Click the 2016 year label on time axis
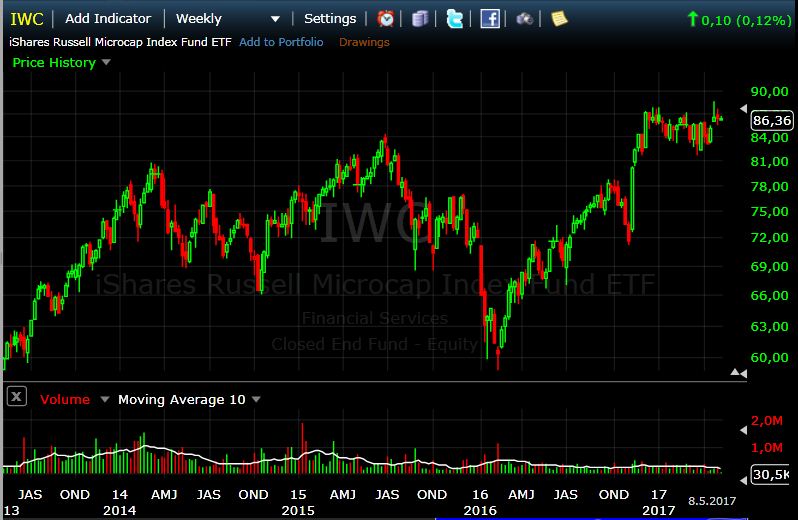 (479, 510)
